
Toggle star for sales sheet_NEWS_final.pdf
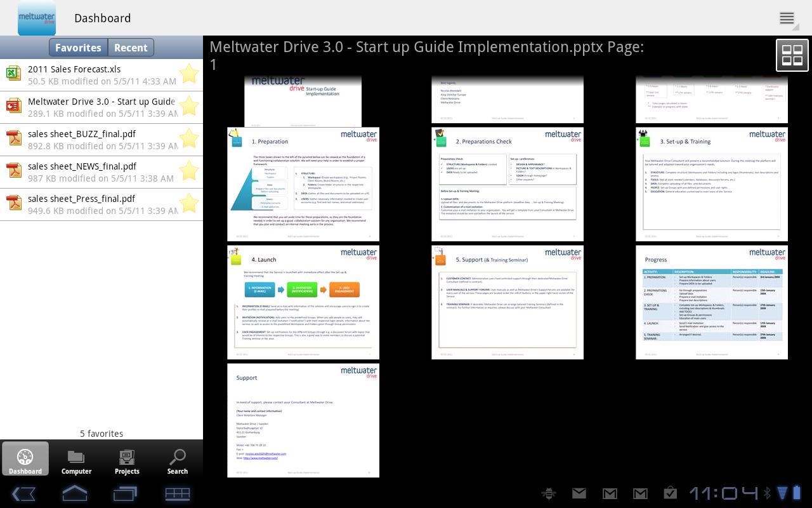(x=189, y=171)
